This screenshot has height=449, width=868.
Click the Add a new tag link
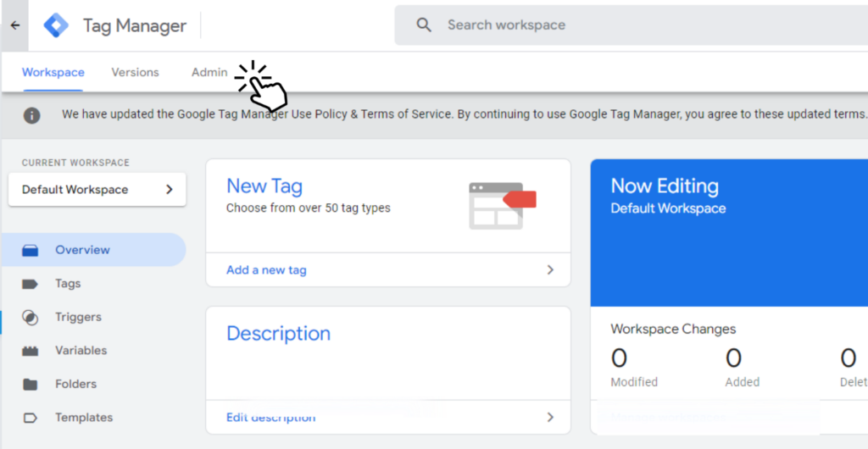(x=266, y=270)
